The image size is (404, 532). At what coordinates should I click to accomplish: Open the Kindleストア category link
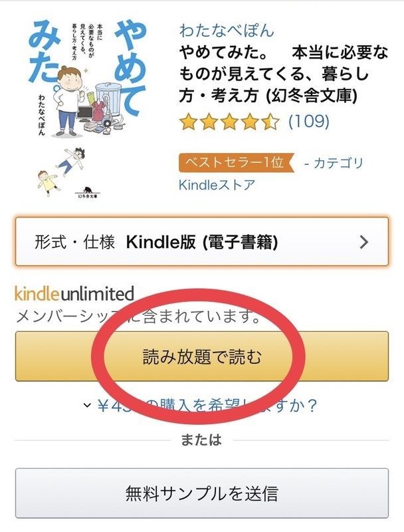click(217, 185)
